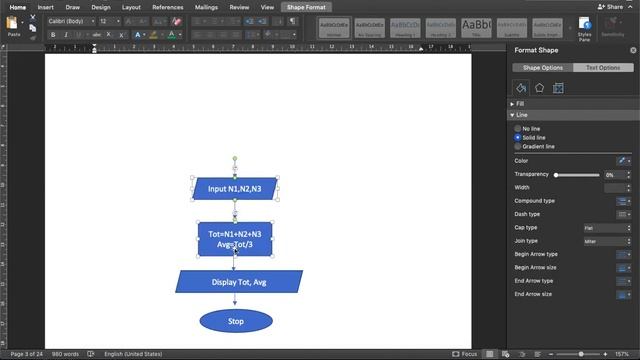Screen dimensions: 640x360
Task: Open the Review ribbon tab
Action: point(239,7)
